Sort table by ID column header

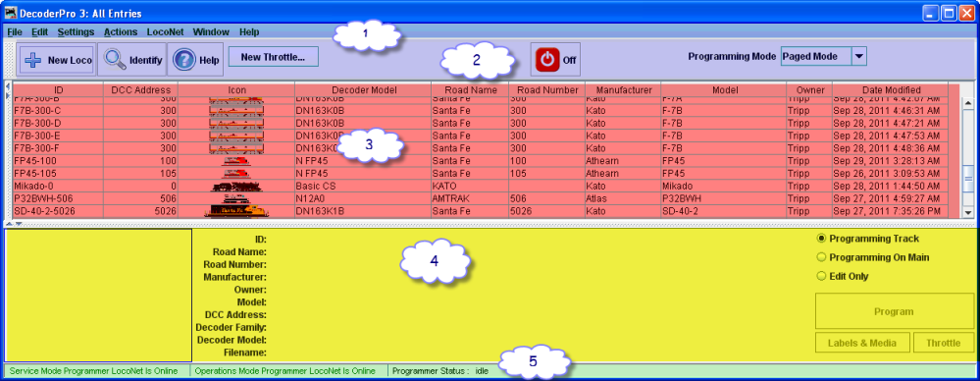coord(59,90)
